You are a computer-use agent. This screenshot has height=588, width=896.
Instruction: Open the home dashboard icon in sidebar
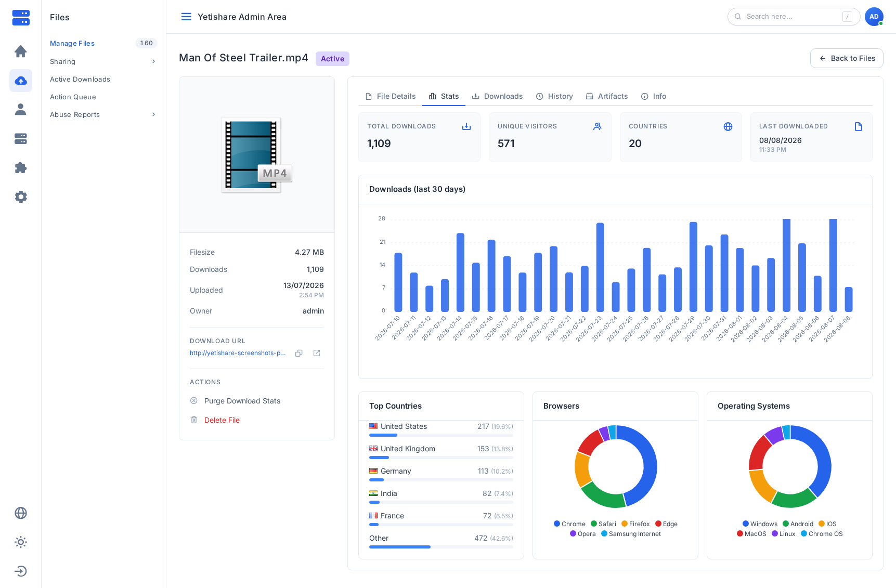click(21, 51)
